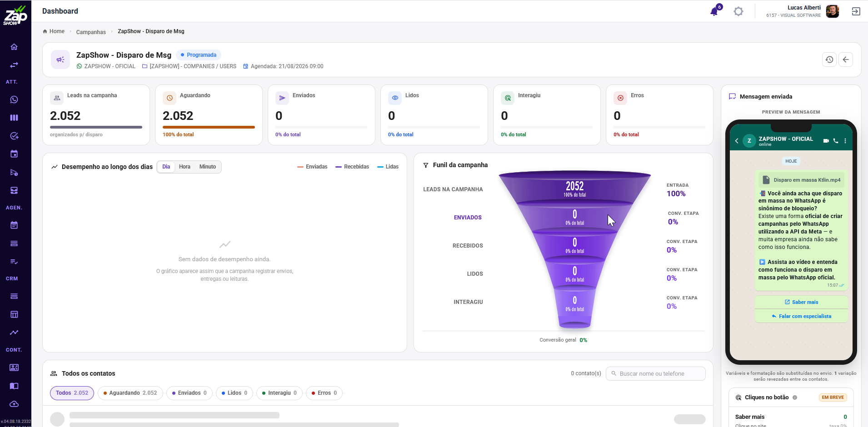Click the [ZAPSHOW] - COMPANIES / USERS folder label

(193, 66)
